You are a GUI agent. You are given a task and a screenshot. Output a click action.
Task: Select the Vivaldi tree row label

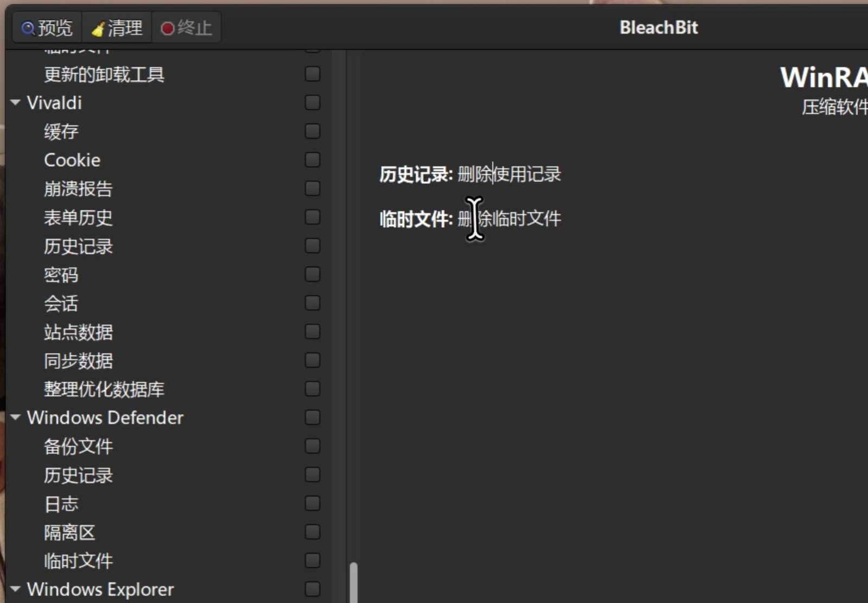[x=54, y=102]
